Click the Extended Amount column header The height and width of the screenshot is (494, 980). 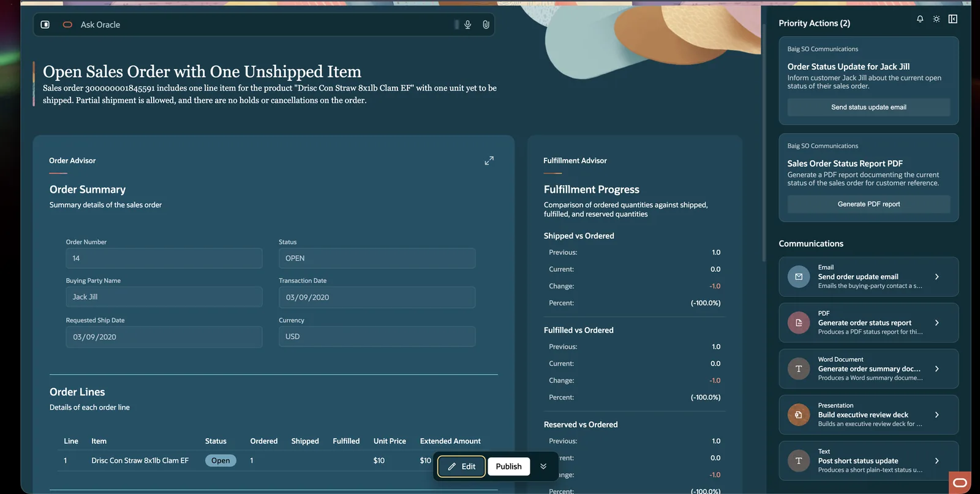click(x=450, y=441)
